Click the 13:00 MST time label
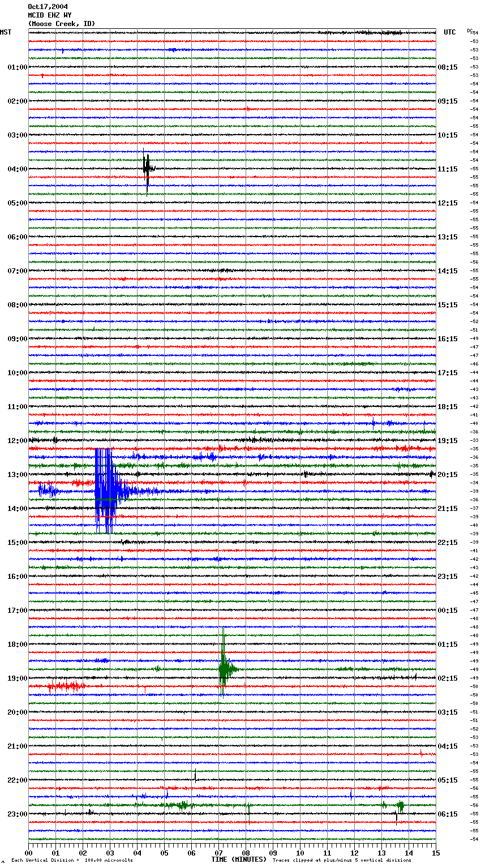This screenshot has width=481, height=868. tap(18, 475)
